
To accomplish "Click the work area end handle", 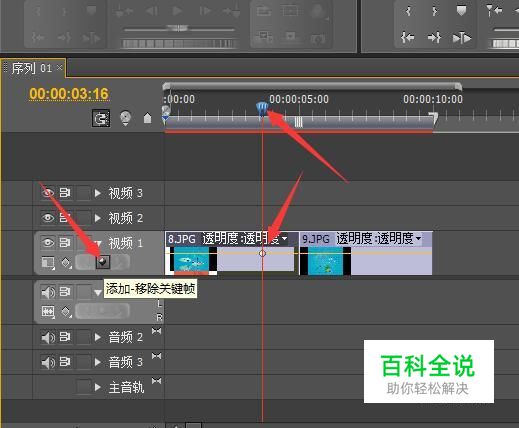I will coord(433,118).
